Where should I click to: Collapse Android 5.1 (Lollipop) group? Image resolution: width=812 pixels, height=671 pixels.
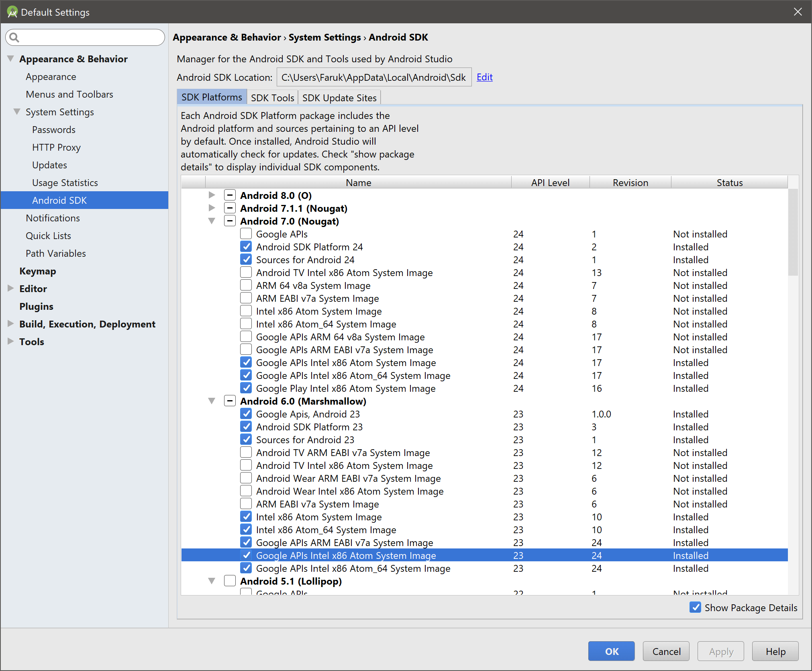click(x=212, y=581)
